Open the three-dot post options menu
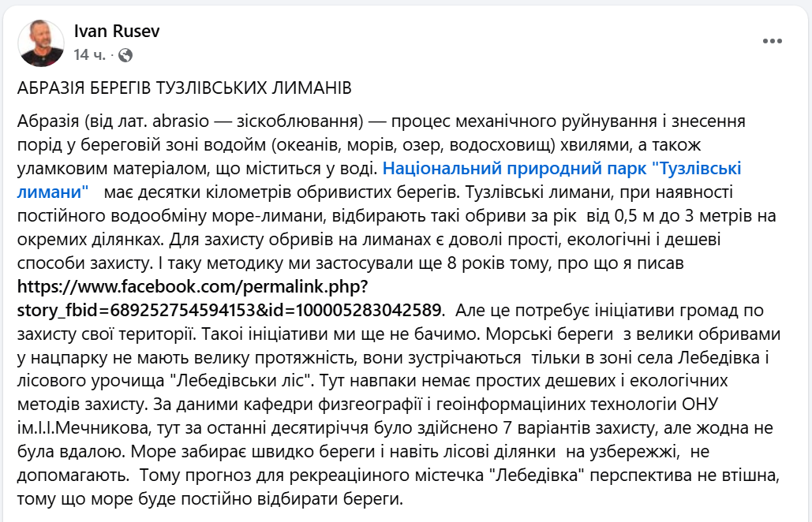812x522 pixels. pos(773,42)
